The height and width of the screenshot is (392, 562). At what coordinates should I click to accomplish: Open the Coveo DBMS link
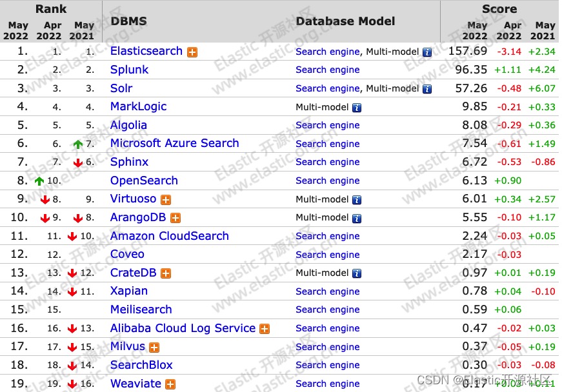point(127,254)
